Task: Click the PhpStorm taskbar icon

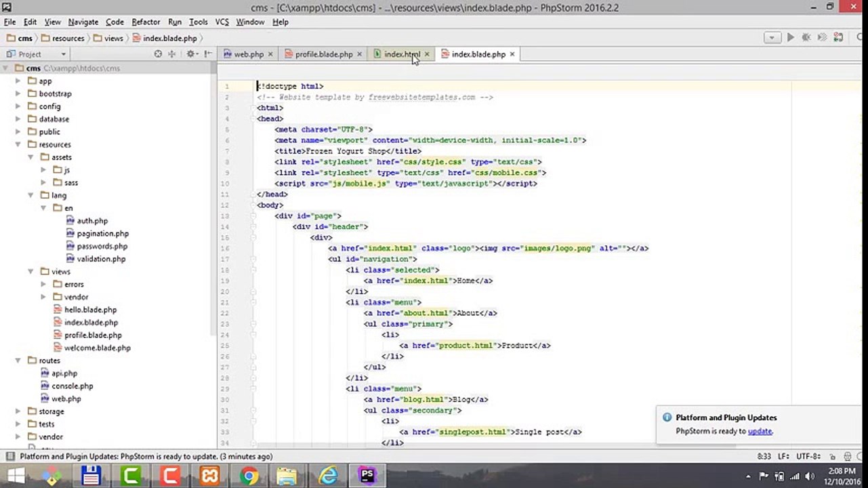Action: tap(367, 476)
